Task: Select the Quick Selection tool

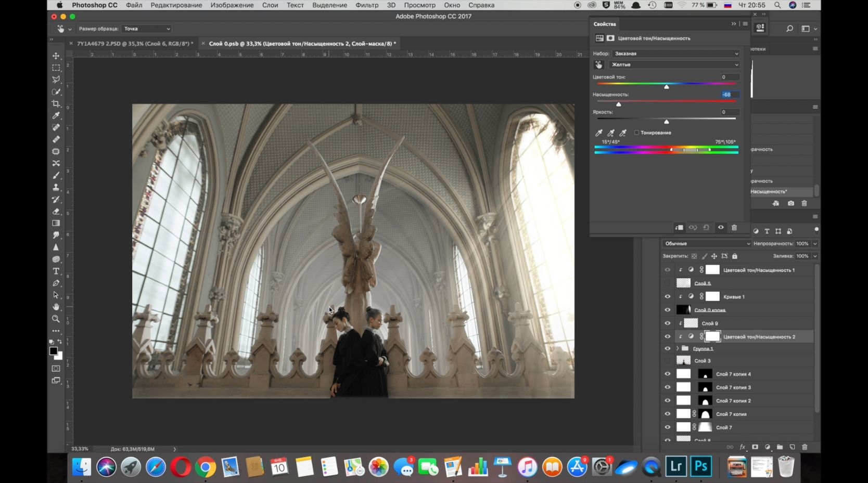Action: click(56, 92)
